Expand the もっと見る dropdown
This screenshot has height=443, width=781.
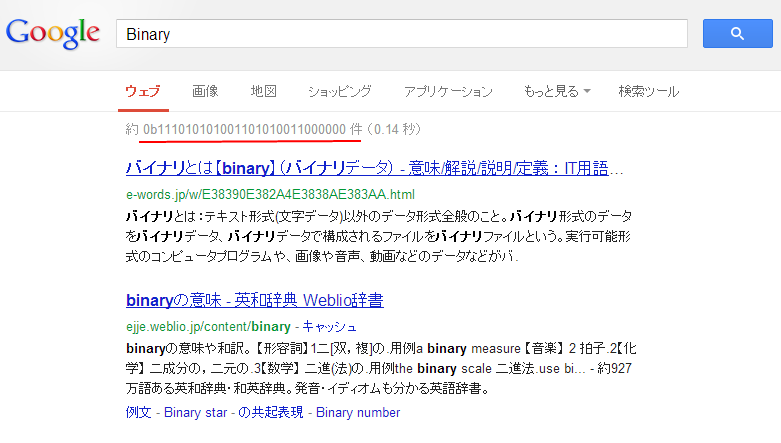tap(556, 91)
